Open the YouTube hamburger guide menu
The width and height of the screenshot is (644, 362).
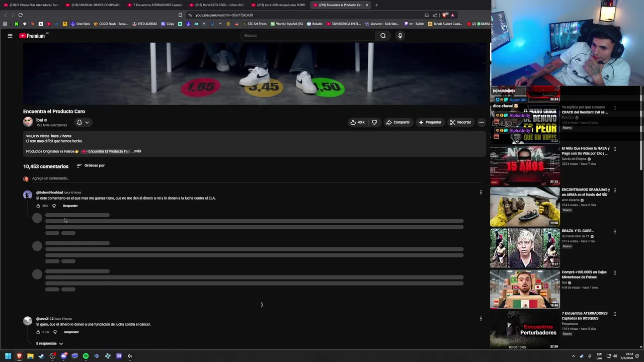10,36
